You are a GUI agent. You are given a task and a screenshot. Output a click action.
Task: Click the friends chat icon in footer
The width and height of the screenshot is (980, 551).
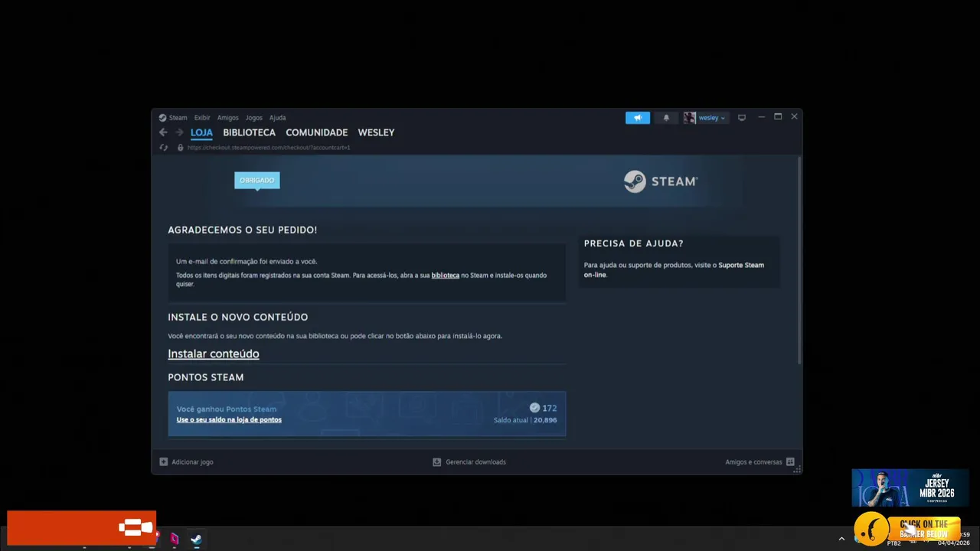pos(790,462)
